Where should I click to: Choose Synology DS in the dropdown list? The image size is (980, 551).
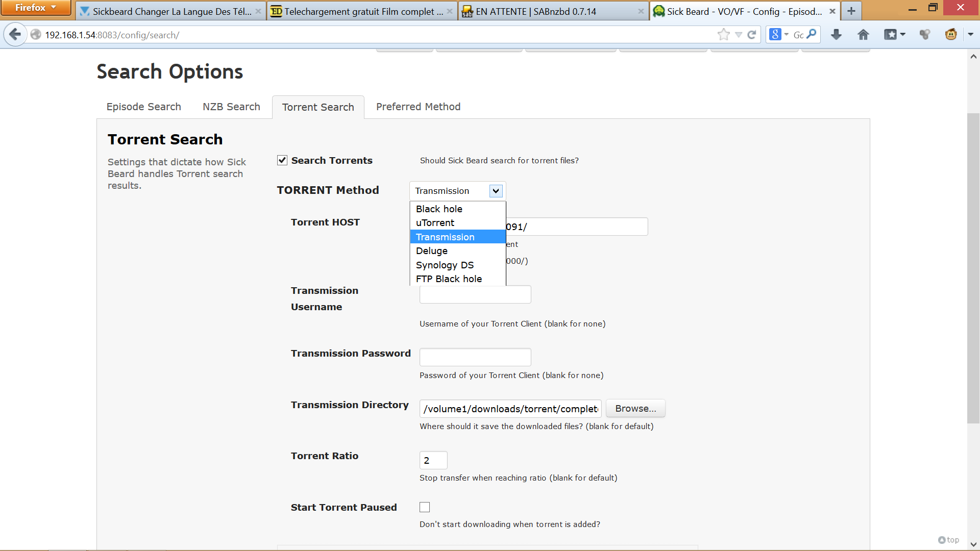[445, 265]
